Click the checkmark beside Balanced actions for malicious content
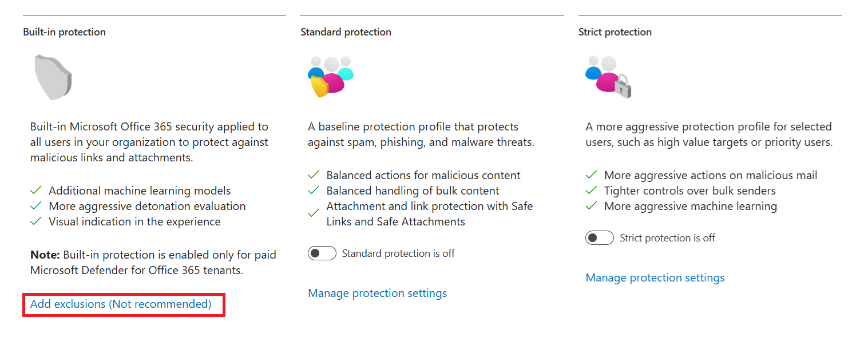 [x=314, y=175]
